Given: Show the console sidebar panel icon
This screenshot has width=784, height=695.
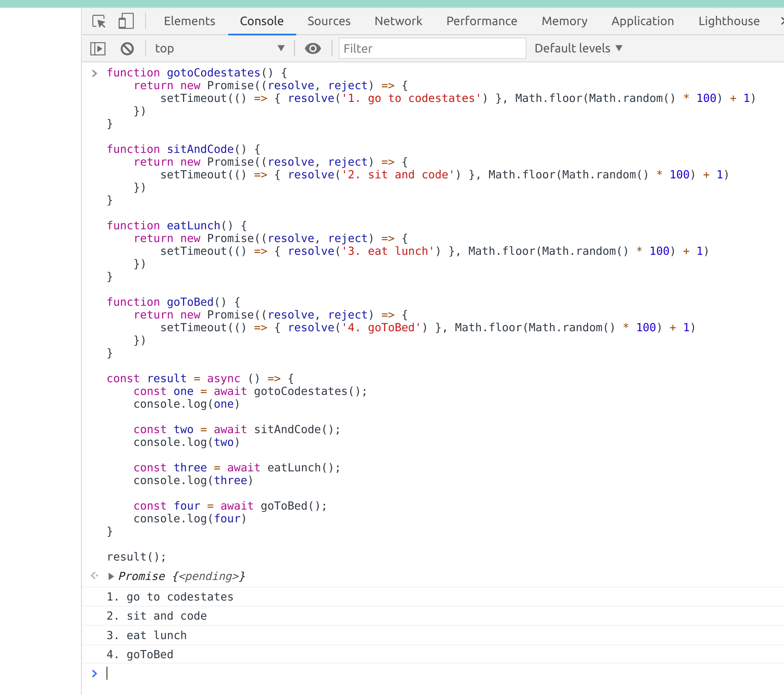Looking at the screenshot, I should click(x=98, y=49).
